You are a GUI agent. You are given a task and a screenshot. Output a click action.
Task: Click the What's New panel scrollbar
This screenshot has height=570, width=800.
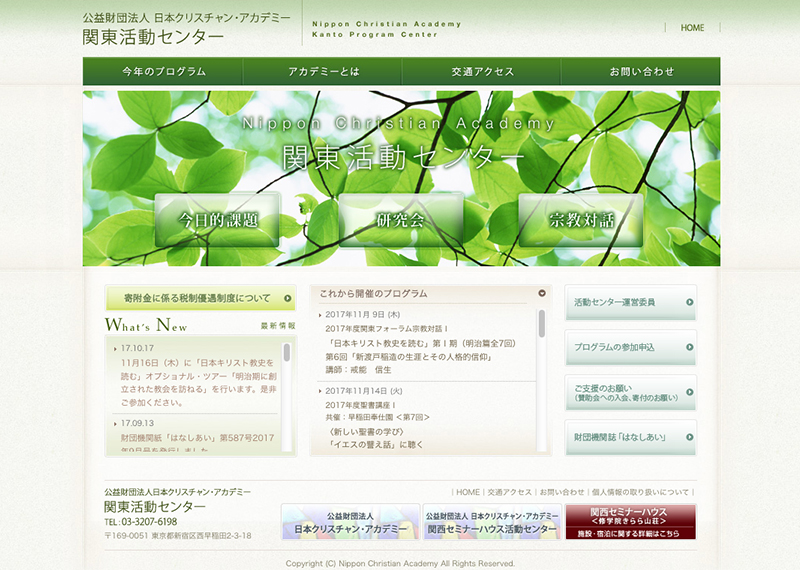click(287, 352)
